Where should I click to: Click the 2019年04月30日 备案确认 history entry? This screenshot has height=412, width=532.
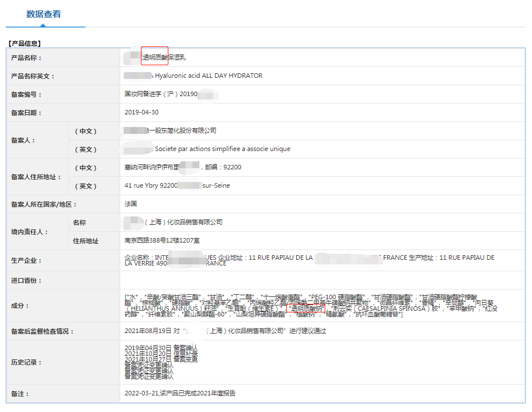click(161, 347)
